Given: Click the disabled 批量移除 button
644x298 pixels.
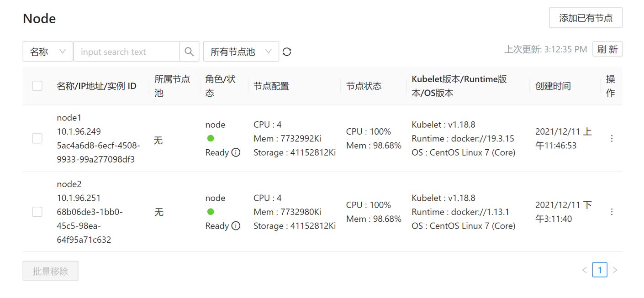Looking at the screenshot, I should [51, 271].
